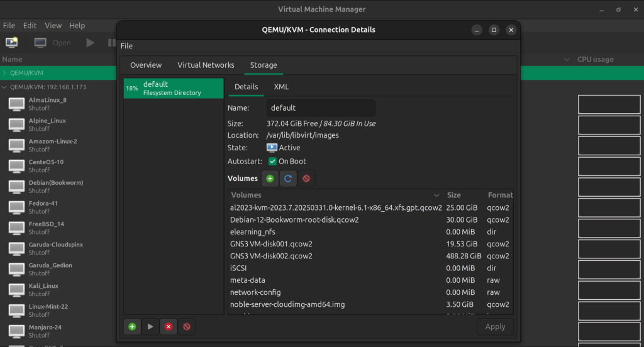Select the elearning_nfs volume
Viewport: 644px width, 347px height.
pos(370,232)
